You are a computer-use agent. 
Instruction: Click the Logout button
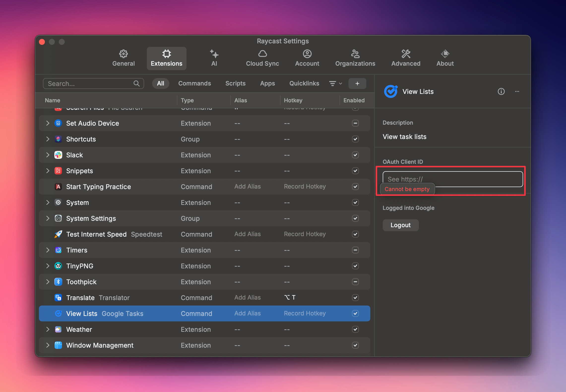tap(401, 225)
